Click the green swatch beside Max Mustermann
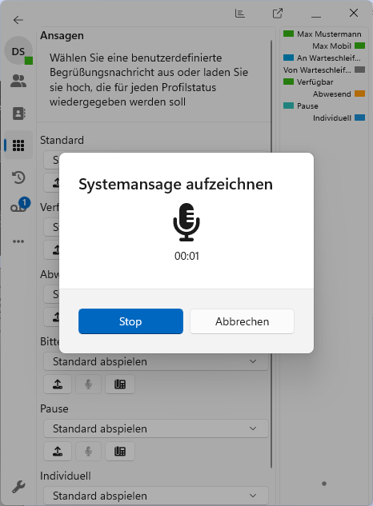Screen dimensions: 373x506 [288, 34]
